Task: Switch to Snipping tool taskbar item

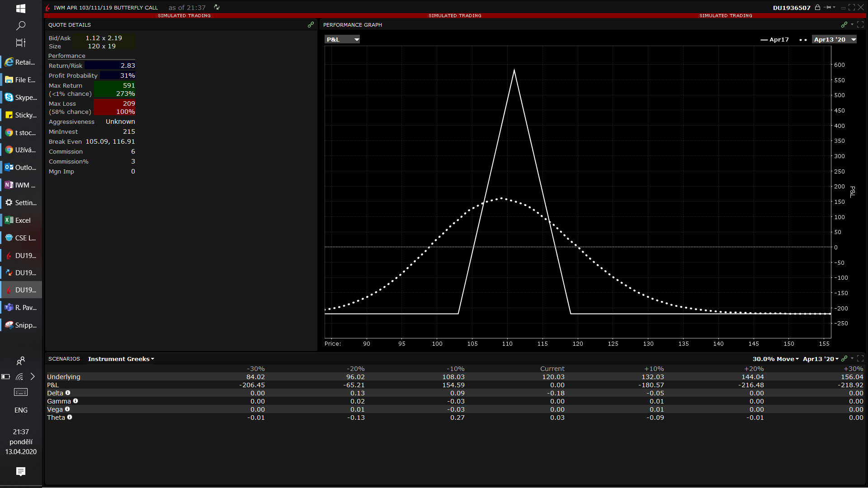Action: pos(21,325)
